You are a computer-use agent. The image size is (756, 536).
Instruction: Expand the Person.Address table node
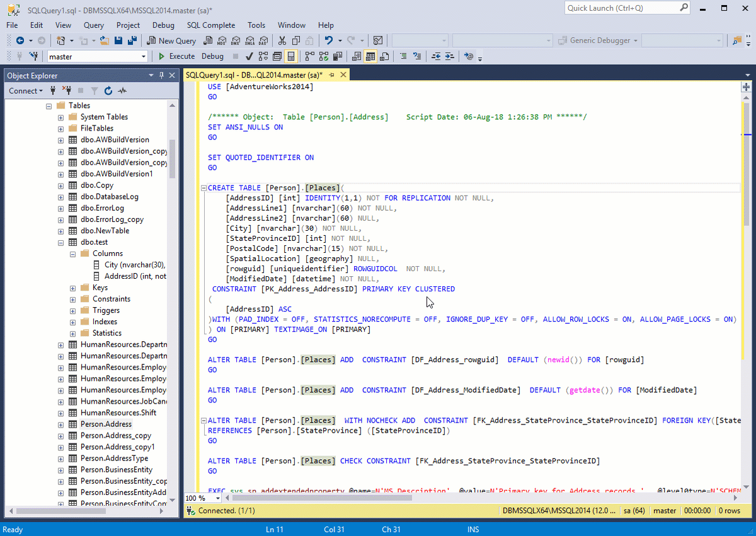(60, 424)
